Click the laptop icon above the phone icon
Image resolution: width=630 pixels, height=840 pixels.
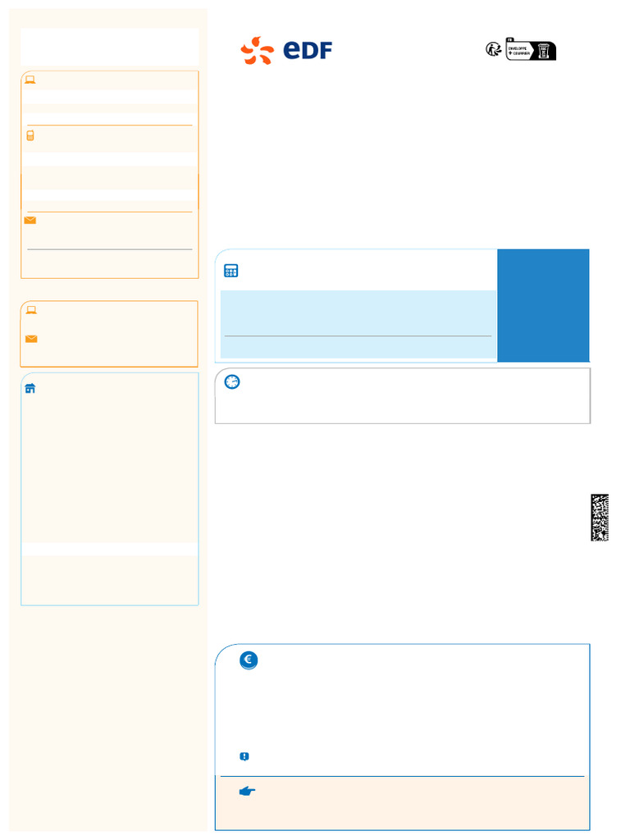(30, 80)
